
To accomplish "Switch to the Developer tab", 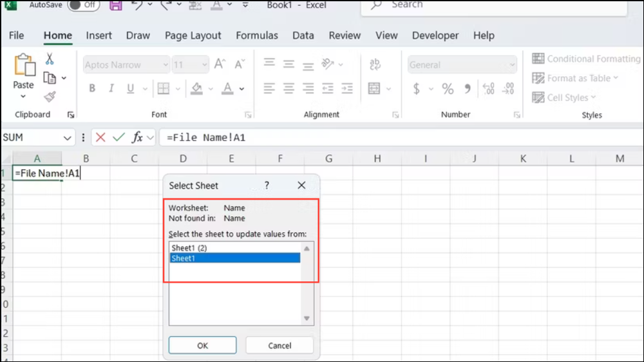I will point(435,35).
